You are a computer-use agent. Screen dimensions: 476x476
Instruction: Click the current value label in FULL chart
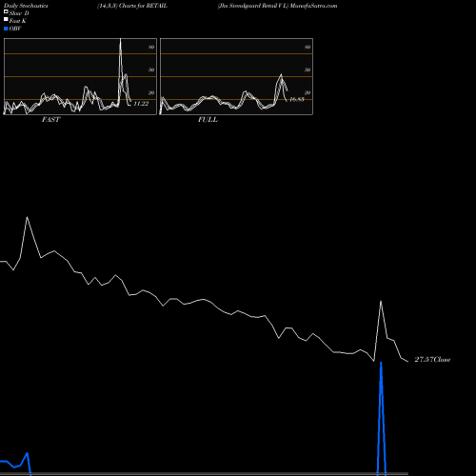(297, 99)
